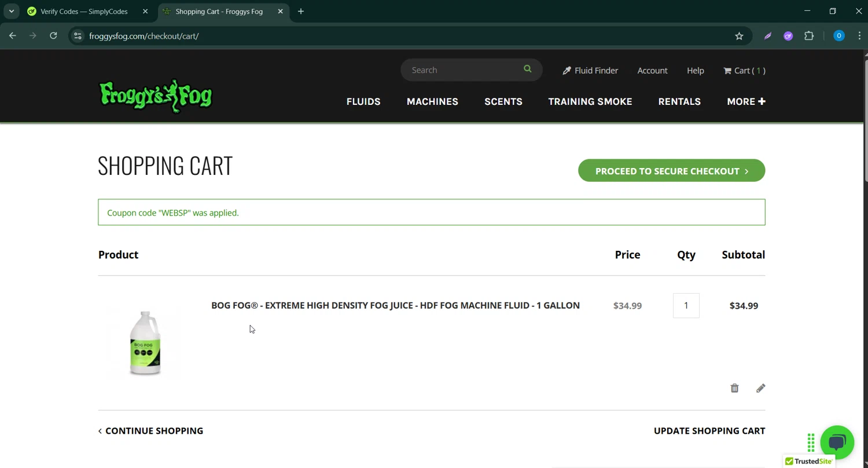Click the TrustedSite badge
868x468 pixels.
(809, 462)
